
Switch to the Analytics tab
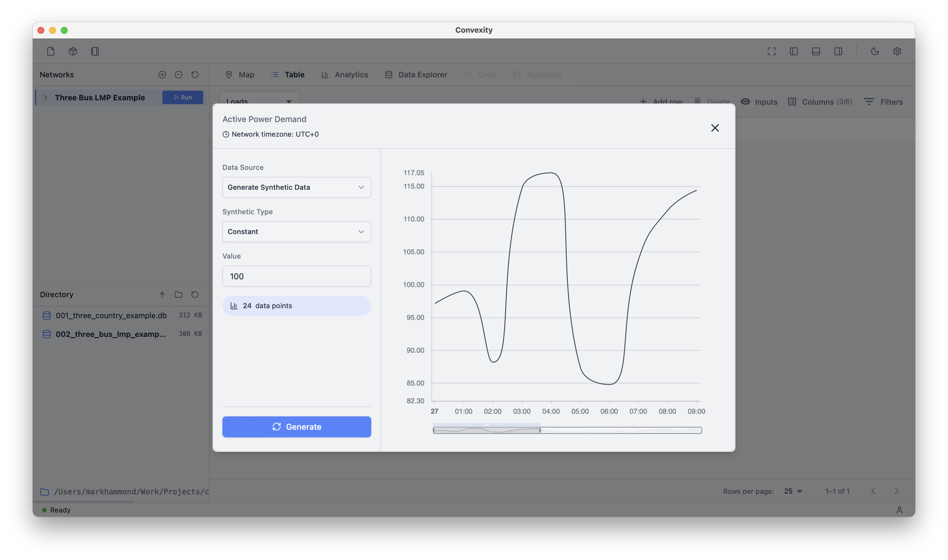point(344,74)
